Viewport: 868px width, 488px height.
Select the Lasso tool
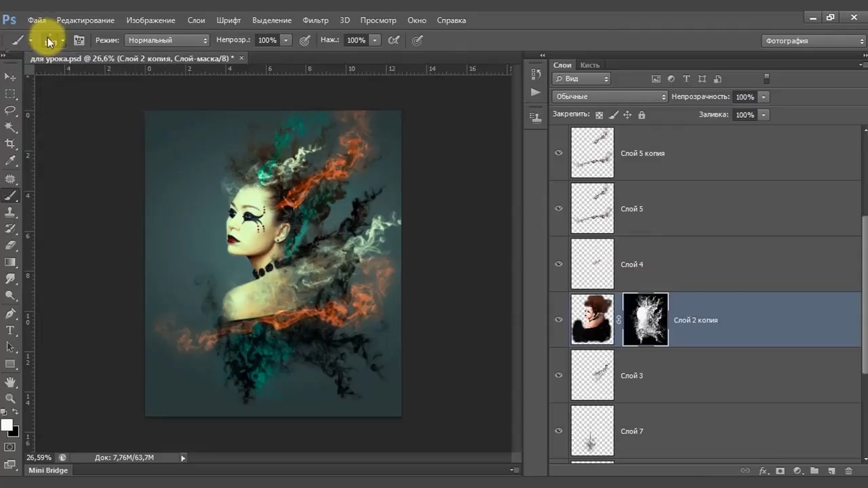point(10,110)
